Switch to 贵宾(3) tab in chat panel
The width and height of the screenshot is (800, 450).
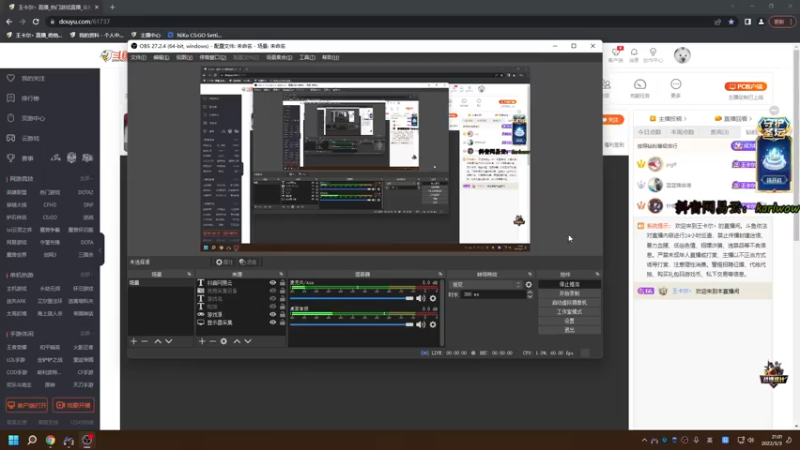719,132
